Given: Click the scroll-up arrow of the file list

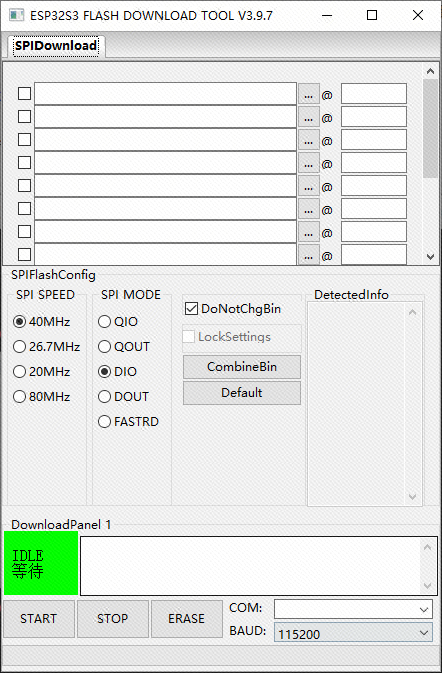Looking at the screenshot, I should [430, 71].
